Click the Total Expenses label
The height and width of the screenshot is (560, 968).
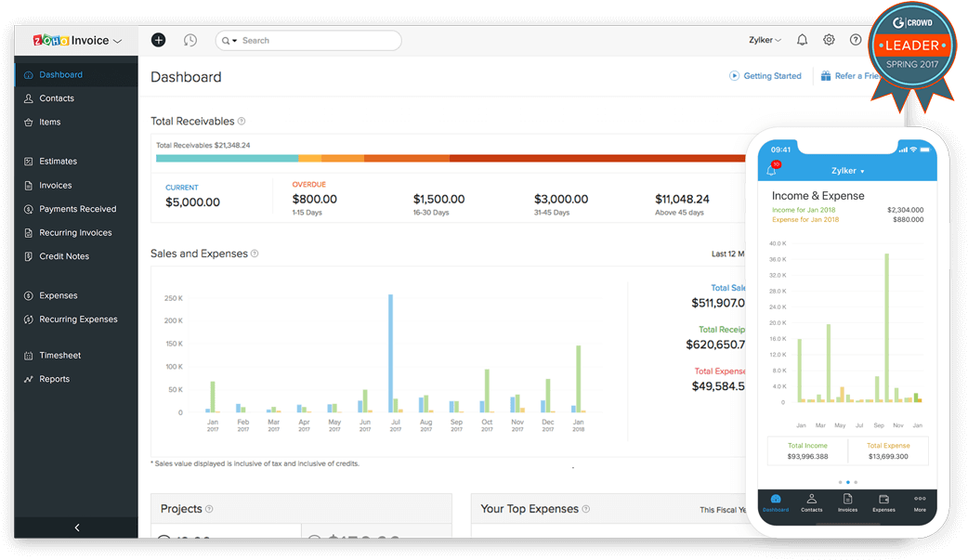coord(720,371)
